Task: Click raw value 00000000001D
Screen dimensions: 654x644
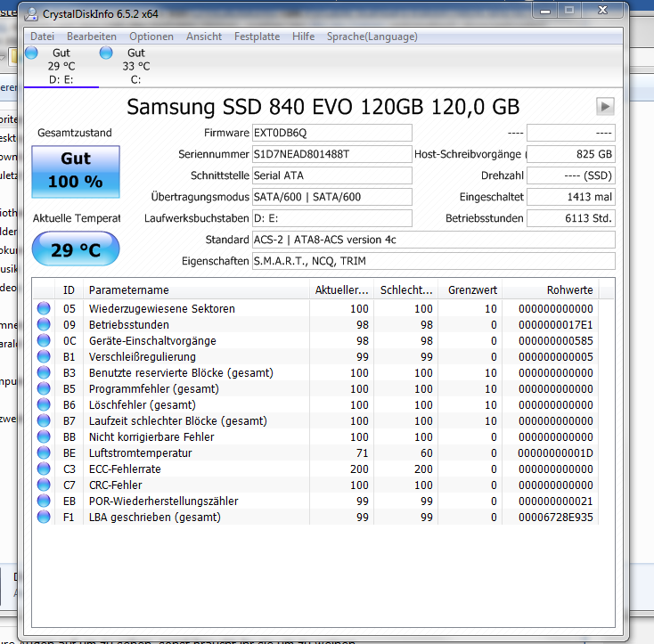Action: (556, 452)
